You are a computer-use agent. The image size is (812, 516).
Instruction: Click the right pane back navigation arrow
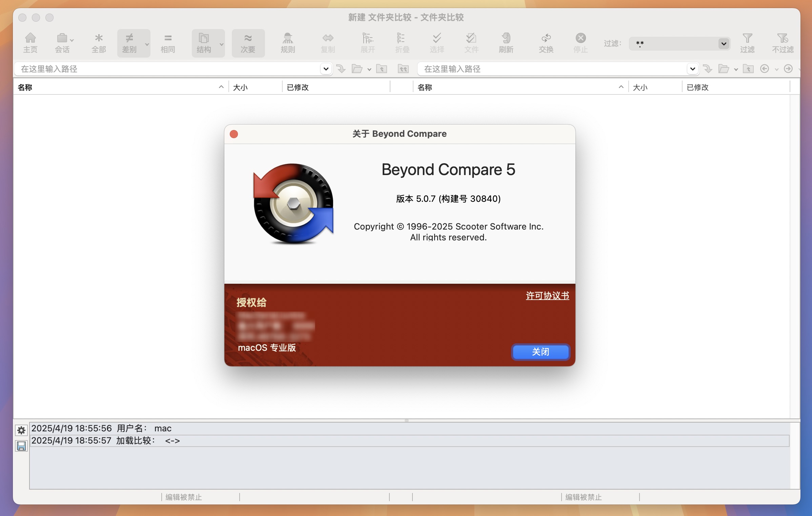[765, 69]
